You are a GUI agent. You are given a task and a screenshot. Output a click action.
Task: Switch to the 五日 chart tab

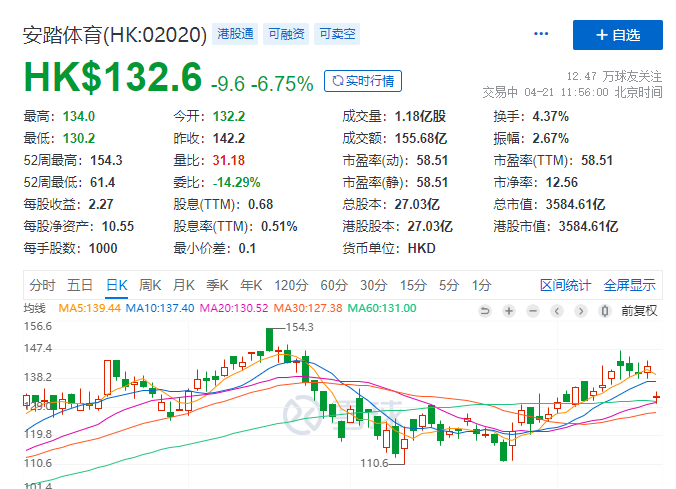click(x=80, y=285)
